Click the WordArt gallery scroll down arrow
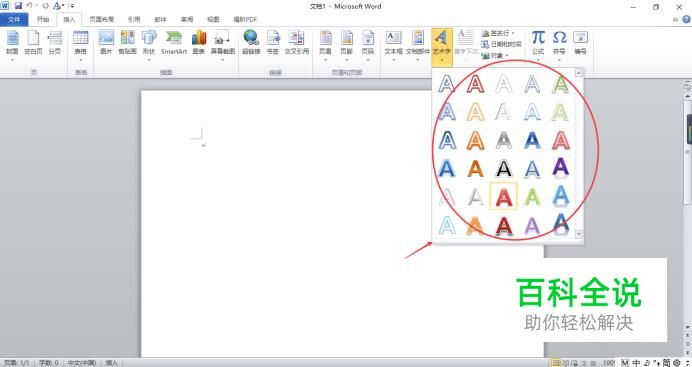 pos(579,234)
